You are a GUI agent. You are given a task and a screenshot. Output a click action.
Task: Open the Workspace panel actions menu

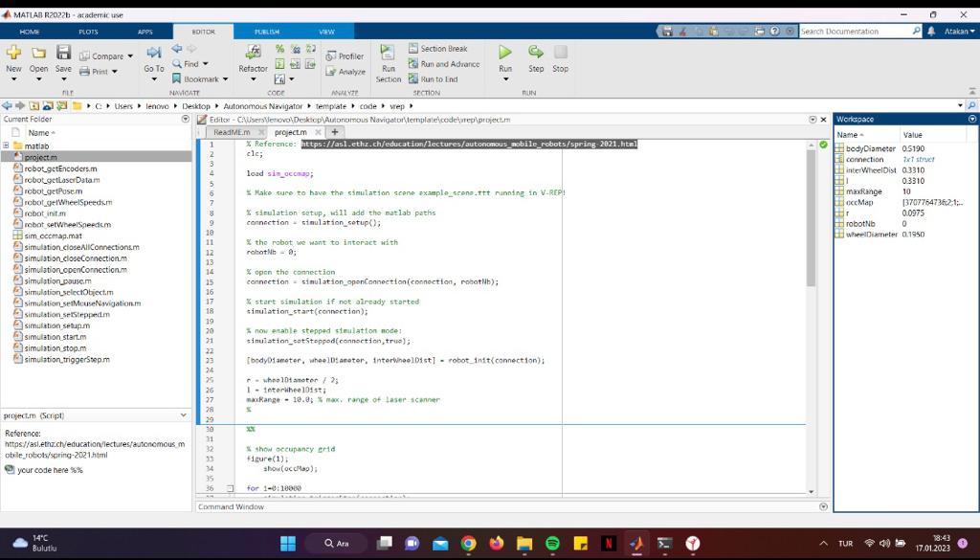pyautogui.click(x=972, y=119)
